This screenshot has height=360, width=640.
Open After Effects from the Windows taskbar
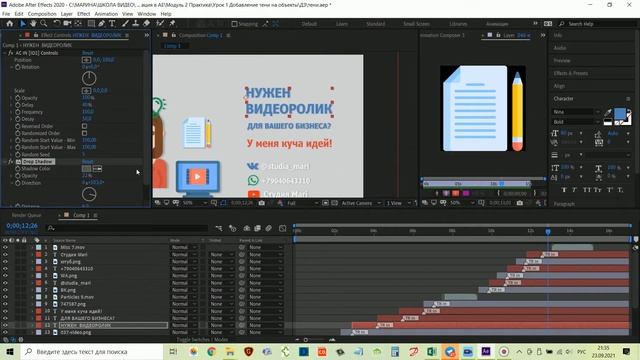(x=486, y=351)
